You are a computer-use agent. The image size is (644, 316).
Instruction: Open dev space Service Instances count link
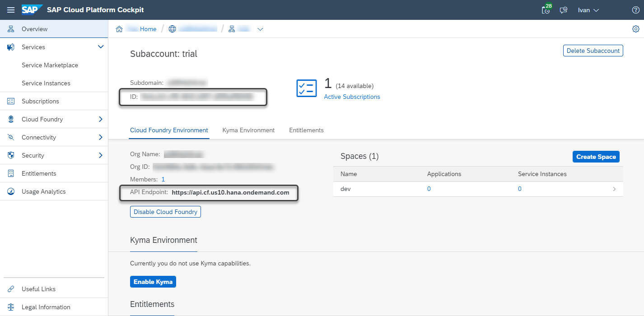[x=520, y=189]
